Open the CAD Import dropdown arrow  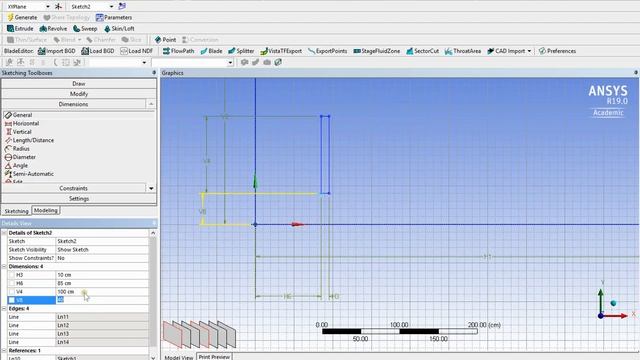(529, 51)
